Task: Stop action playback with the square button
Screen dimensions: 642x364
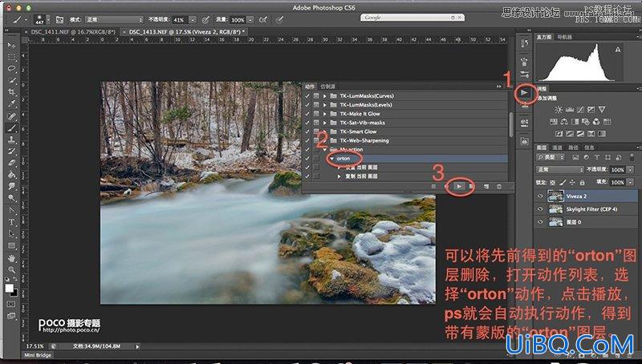Action: pos(433,187)
